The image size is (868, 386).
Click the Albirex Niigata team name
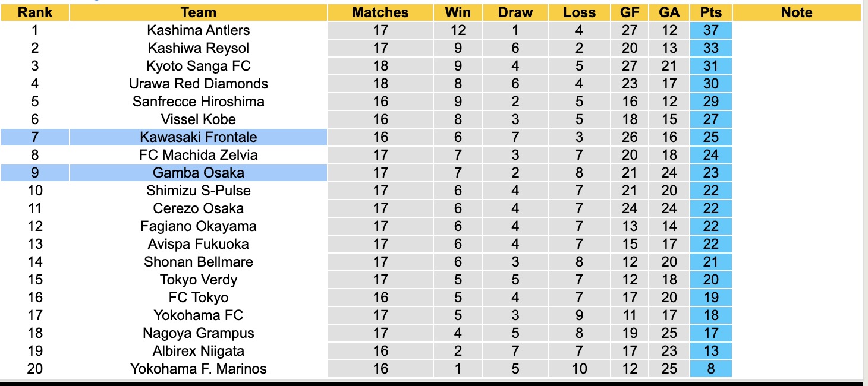click(x=199, y=351)
